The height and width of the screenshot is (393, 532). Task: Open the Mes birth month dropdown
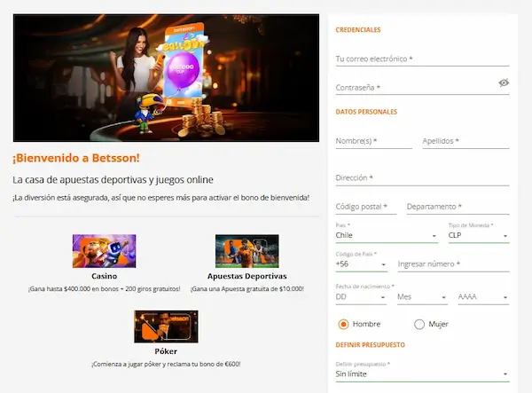[x=422, y=297]
